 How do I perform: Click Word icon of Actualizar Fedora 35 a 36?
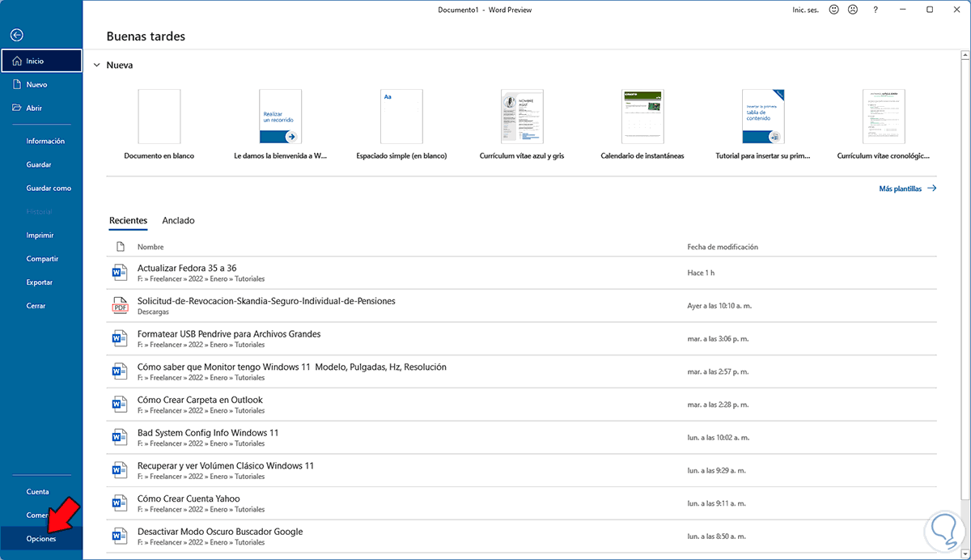coord(120,273)
